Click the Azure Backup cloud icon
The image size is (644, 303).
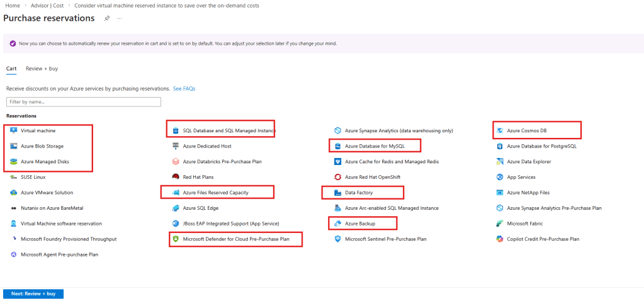[x=338, y=223]
